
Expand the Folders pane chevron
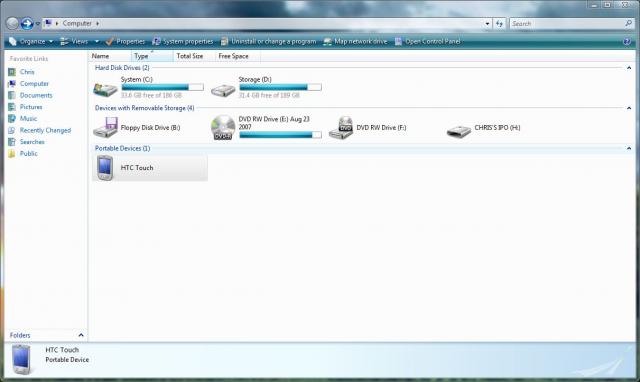(x=81, y=335)
